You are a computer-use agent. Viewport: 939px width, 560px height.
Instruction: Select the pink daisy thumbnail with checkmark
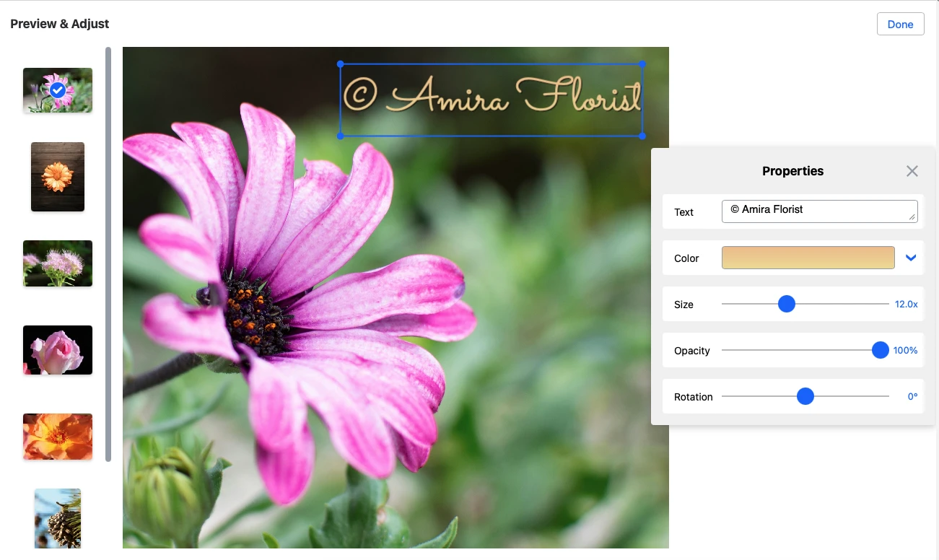[x=58, y=90]
